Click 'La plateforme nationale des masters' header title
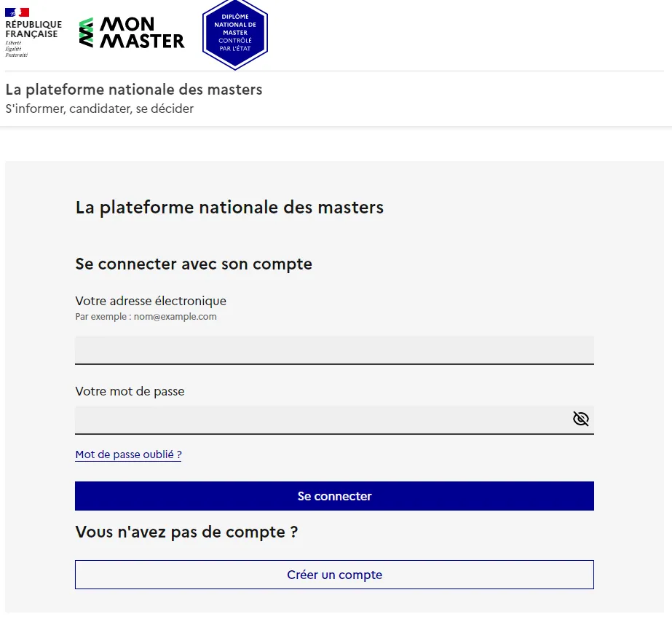This screenshot has height=622, width=672. pyautogui.click(x=134, y=90)
